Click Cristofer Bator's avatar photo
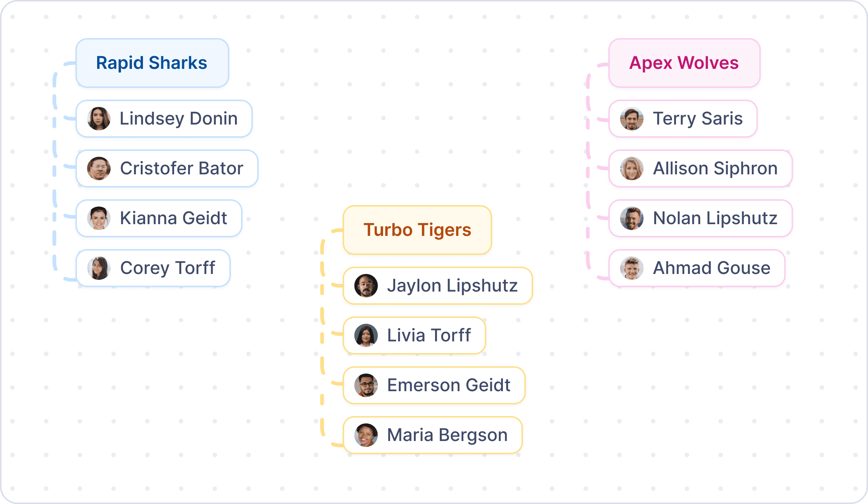Viewport: 868px width, 504px height. (99, 168)
